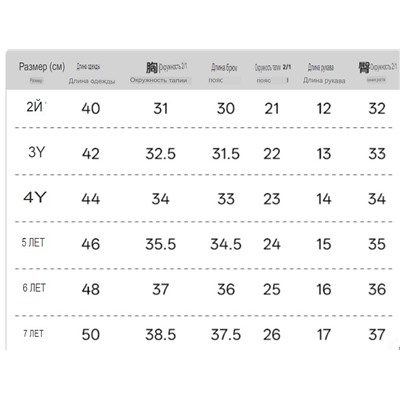The image size is (400, 400).
Task: Click the chest character icon in header
Action: click(x=152, y=68)
